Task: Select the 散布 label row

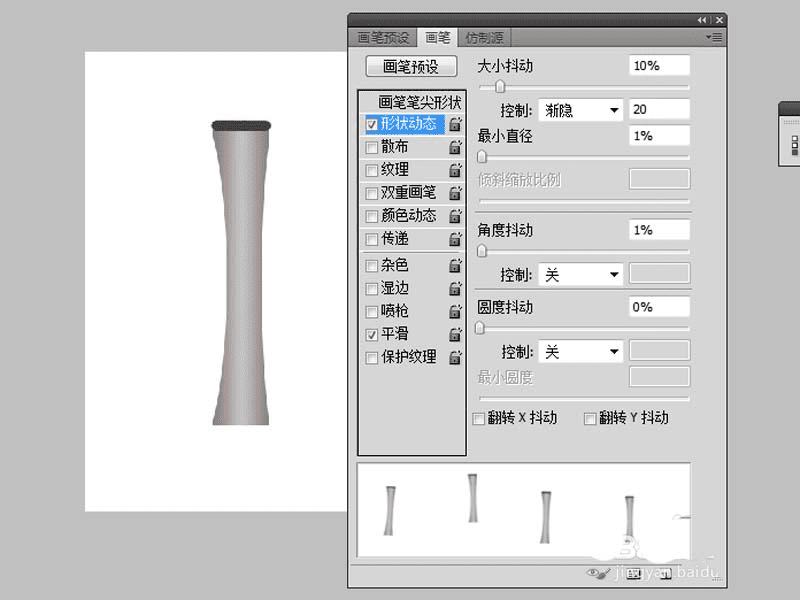Action: click(x=394, y=147)
